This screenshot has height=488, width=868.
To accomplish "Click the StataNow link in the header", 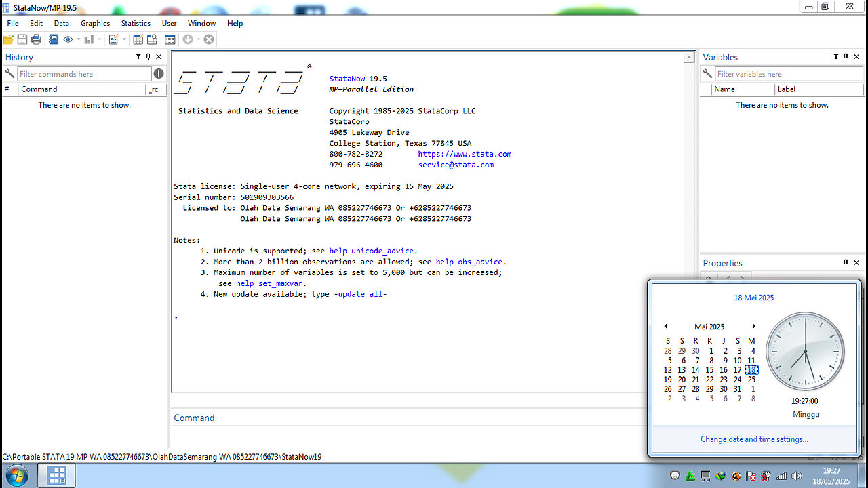I will (x=347, y=79).
